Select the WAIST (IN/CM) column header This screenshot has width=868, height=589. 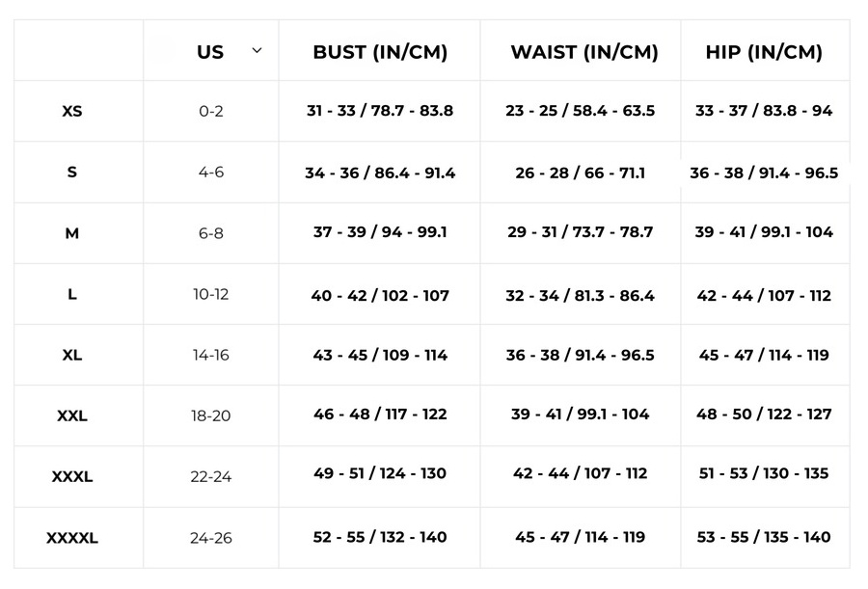click(x=584, y=52)
